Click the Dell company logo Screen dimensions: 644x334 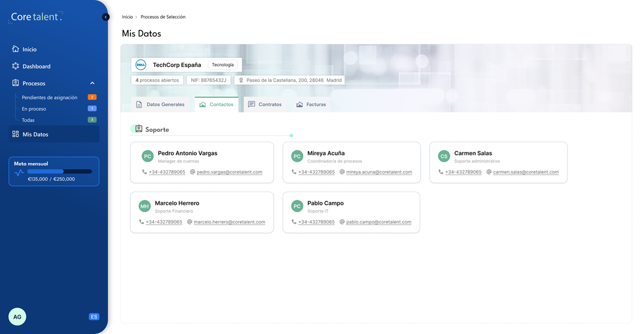pos(141,64)
